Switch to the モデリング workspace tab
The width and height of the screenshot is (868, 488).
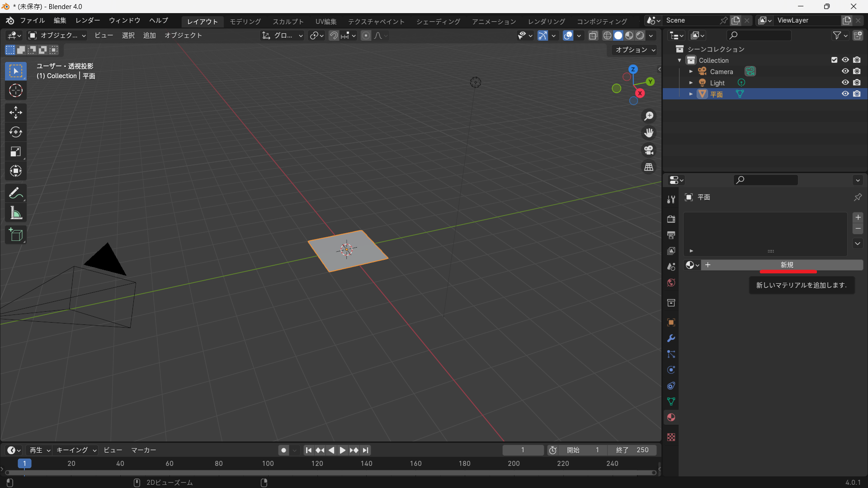245,21
